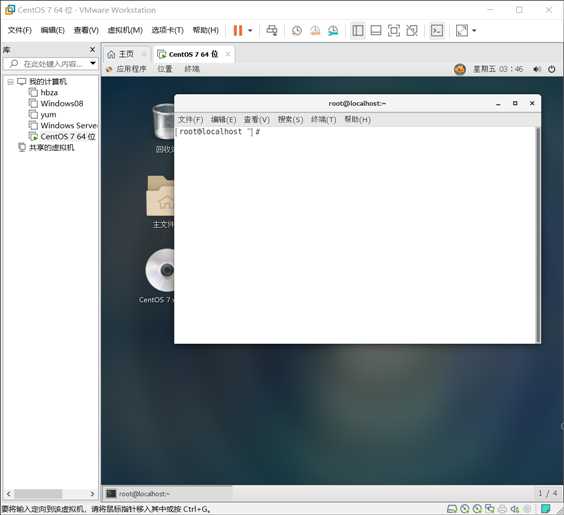The height and width of the screenshot is (515, 564).
Task: Open snapshot manager icon
Action: point(333,31)
